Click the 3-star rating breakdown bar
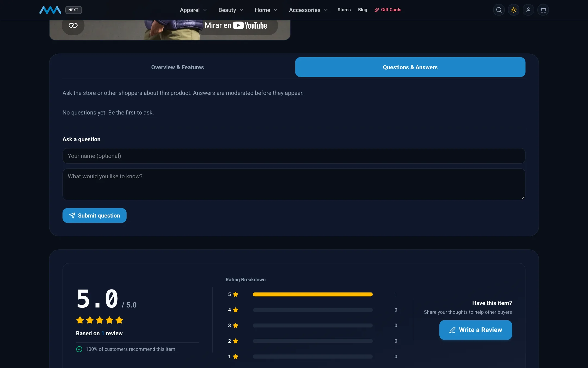The image size is (588, 368). (313, 325)
